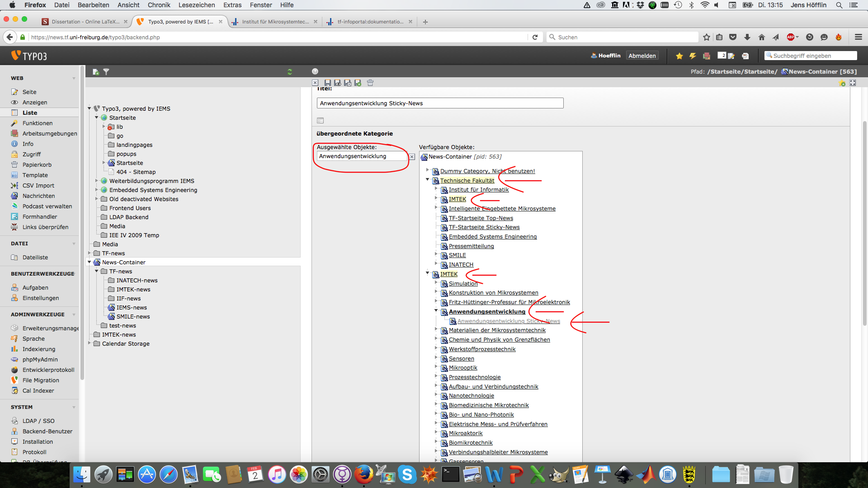Switch to the Dissertation Online LaTeX tab

(x=85, y=22)
